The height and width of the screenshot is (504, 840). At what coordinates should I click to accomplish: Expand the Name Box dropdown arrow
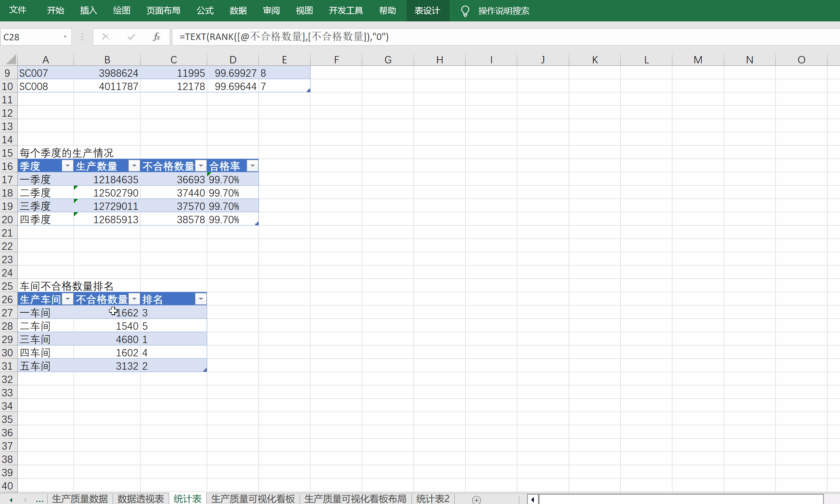click(65, 37)
